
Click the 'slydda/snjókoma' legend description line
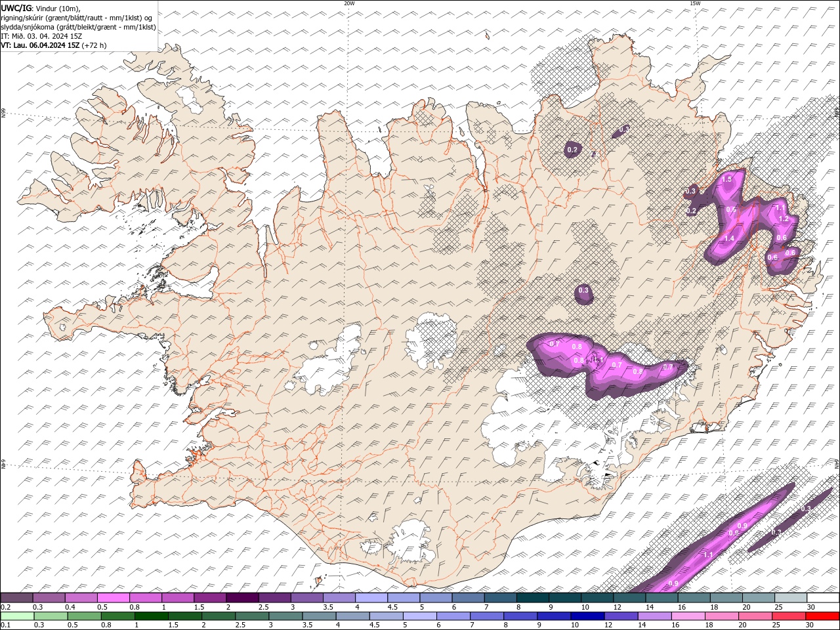pyautogui.click(x=78, y=27)
